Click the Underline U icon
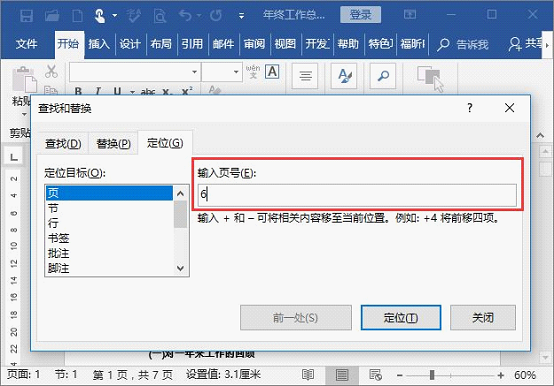The image size is (554, 386). 117,91
